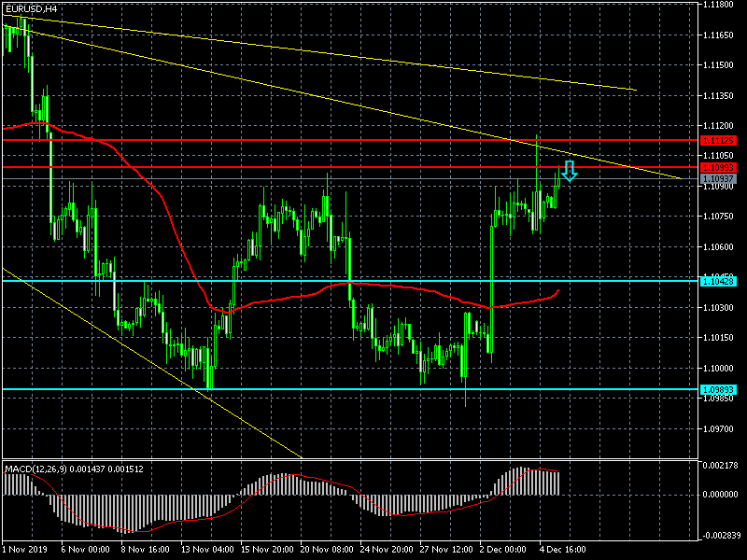Viewport: 747px width, 560px height.
Task: Click the 1.10300 price scale label
Action: tap(718, 308)
